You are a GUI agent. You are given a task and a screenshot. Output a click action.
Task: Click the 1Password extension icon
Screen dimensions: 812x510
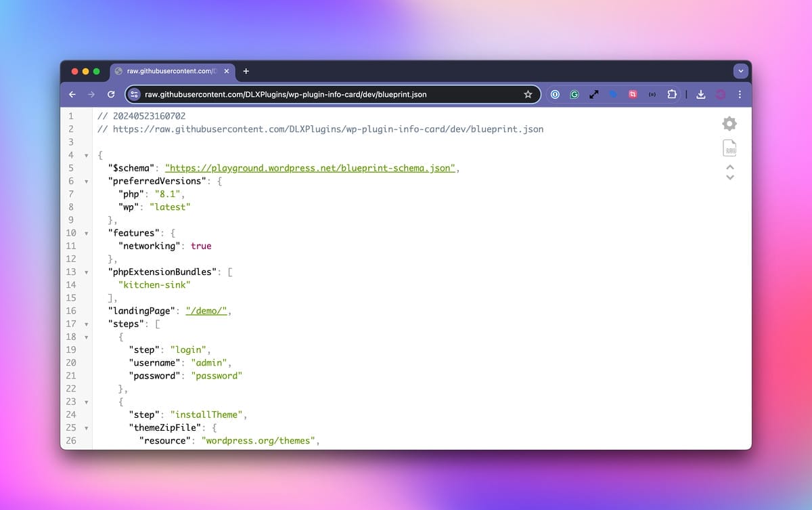(555, 95)
